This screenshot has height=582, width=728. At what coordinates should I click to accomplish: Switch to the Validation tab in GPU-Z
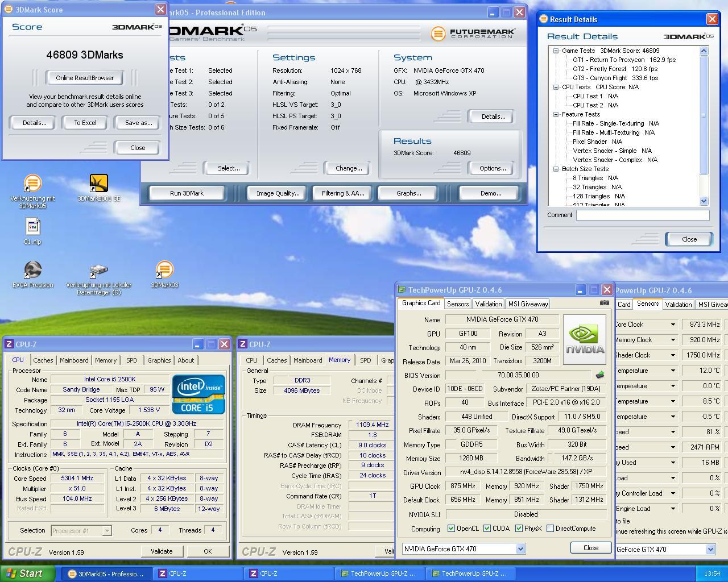[488, 304]
